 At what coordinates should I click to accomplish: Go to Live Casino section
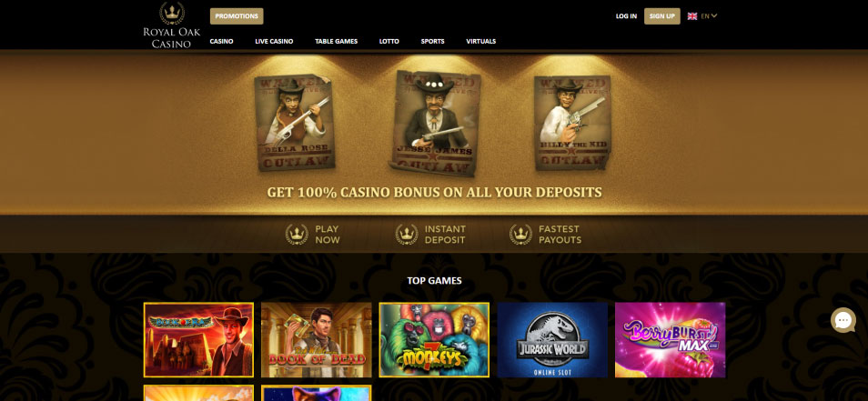(x=274, y=42)
